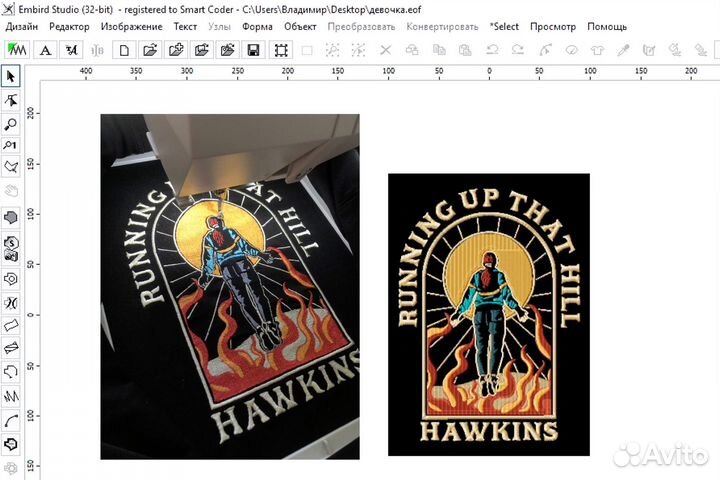
Task: Open the Дизайн menu
Action: click(22, 27)
